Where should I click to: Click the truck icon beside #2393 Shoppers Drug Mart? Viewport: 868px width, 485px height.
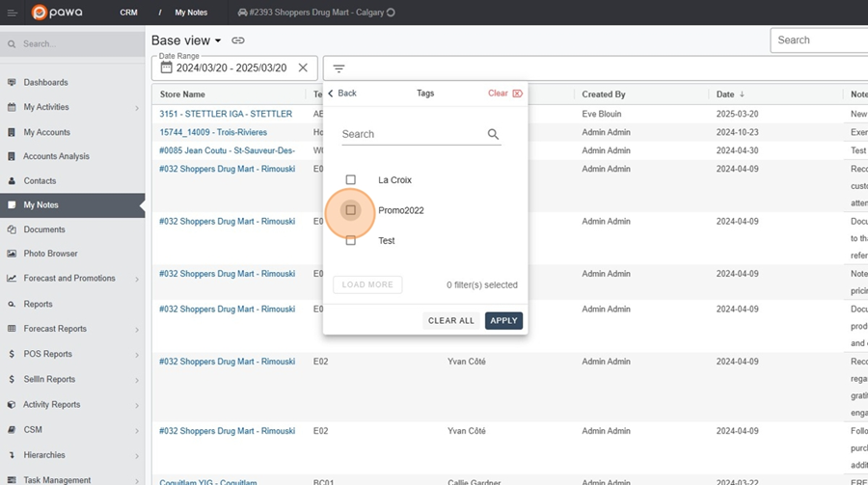[242, 13]
